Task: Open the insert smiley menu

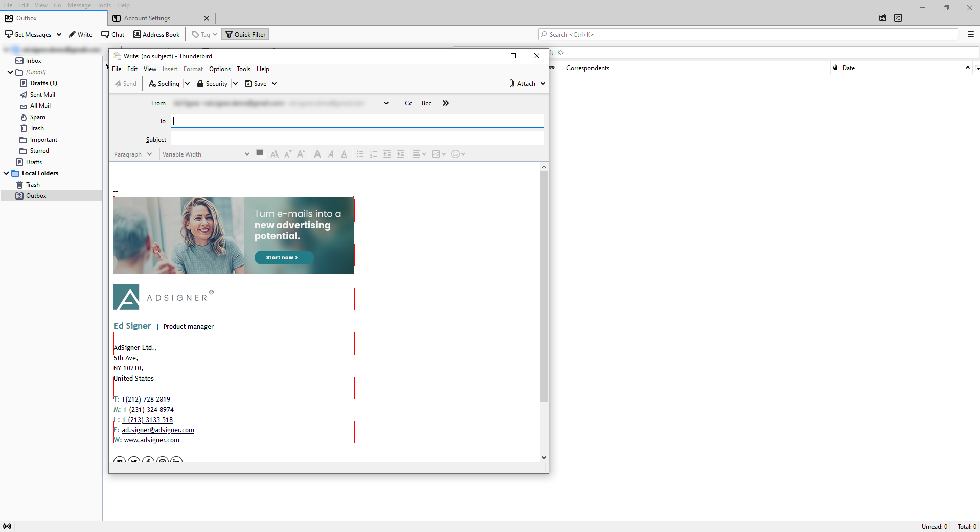Action: (x=458, y=154)
